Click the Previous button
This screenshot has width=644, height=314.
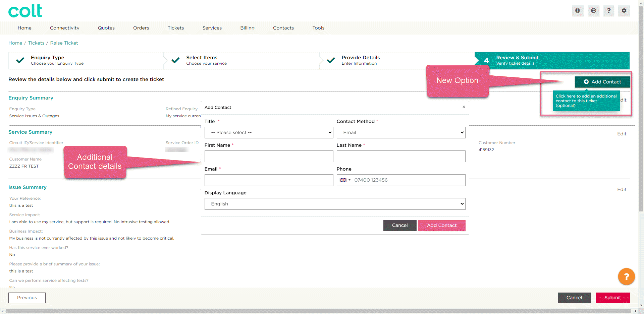27,298
